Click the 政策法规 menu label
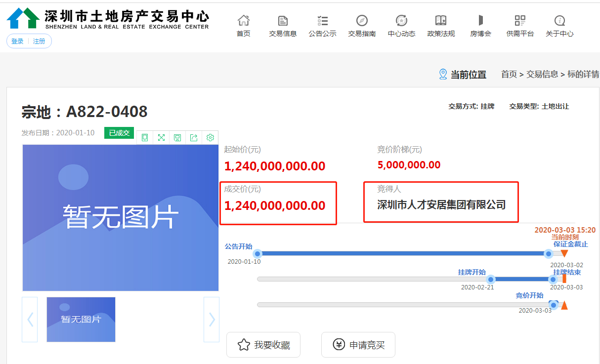 pyautogui.click(x=441, y=34)
